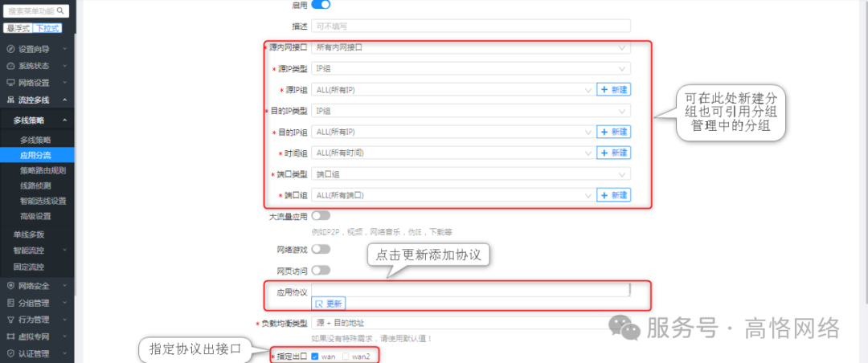Click 新建 next to 端口组
The width and height of the screenshot is (868, 363).
point(614,195)
